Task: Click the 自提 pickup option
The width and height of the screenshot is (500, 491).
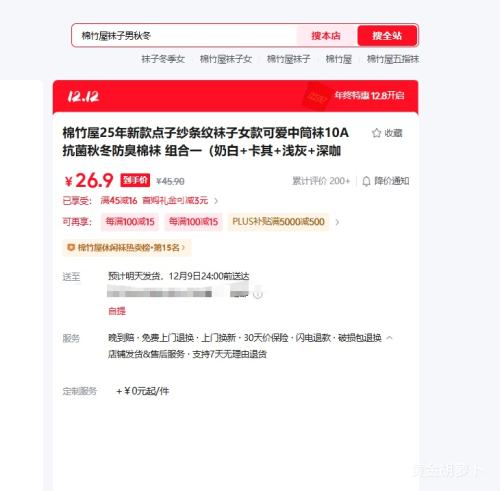Action: pos(117,311)
